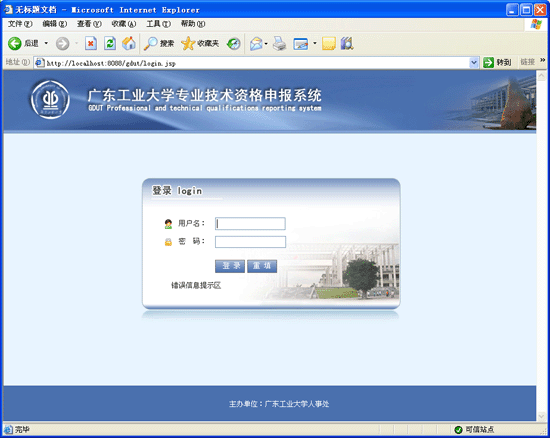Click the scrollbar down arrow

(x=542, y=416)
